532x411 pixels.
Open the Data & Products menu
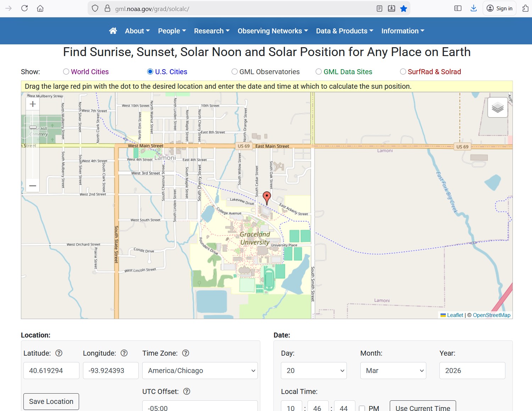click(x=344, y=31)
